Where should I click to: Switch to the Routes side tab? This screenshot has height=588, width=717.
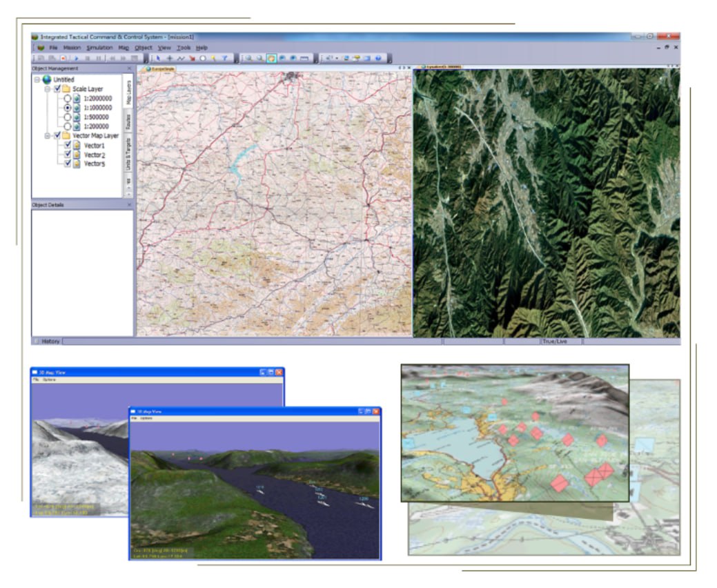pos(128,122)
